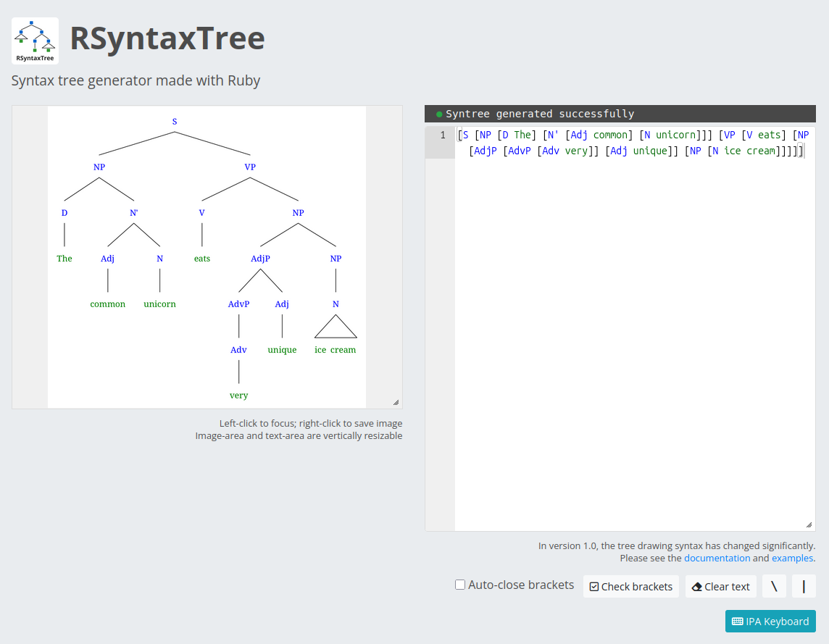Open the examples link

(792, 559)
